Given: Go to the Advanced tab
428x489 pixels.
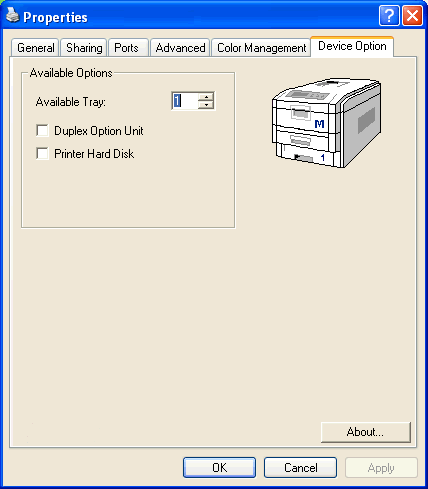Looking at the screenshot, I should click(180, 48).
